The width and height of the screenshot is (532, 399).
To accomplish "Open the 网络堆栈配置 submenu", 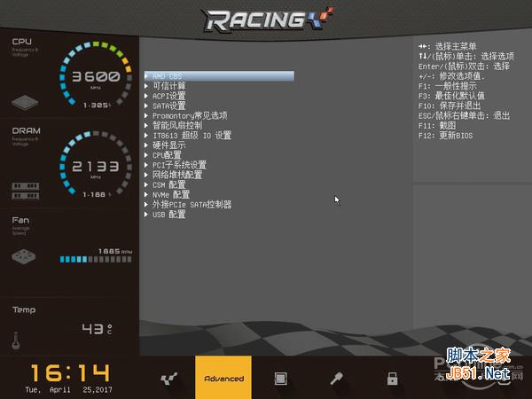I will (177, 175).
